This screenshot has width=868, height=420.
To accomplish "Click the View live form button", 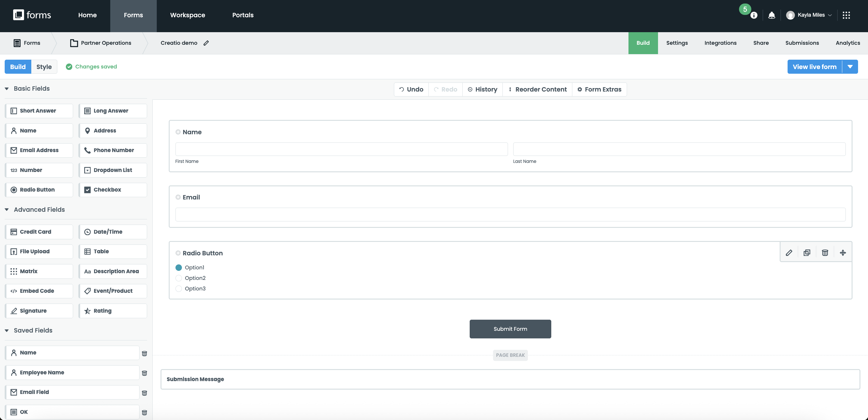I will coord(814,67).
